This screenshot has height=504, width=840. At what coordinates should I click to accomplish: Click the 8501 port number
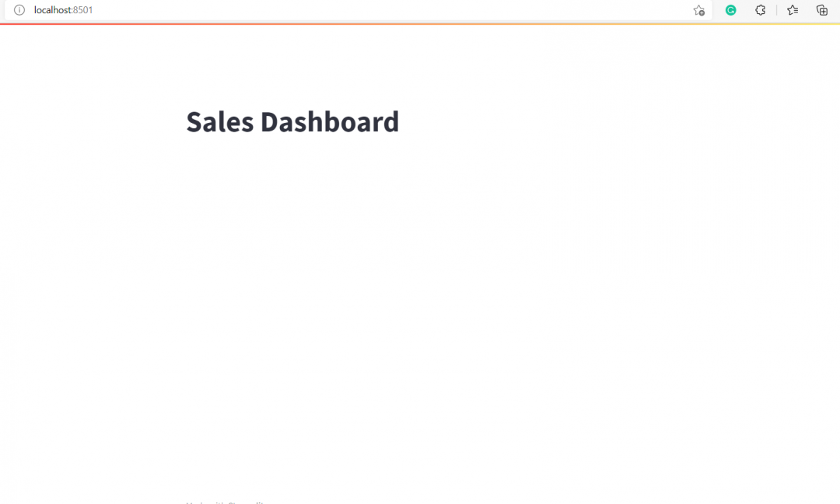coord(83,10)
